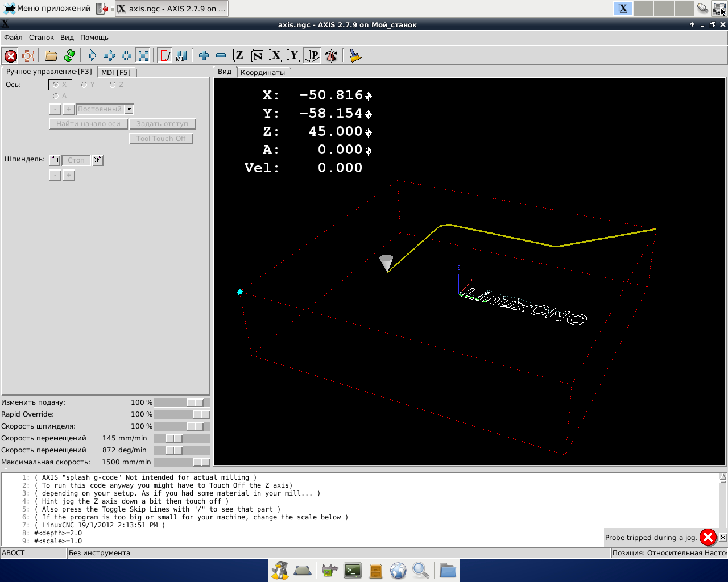Jog the axis positive with plus button
Image resolution: width=728 pixels, height=582 pixels.
click(x=69, y=109)
